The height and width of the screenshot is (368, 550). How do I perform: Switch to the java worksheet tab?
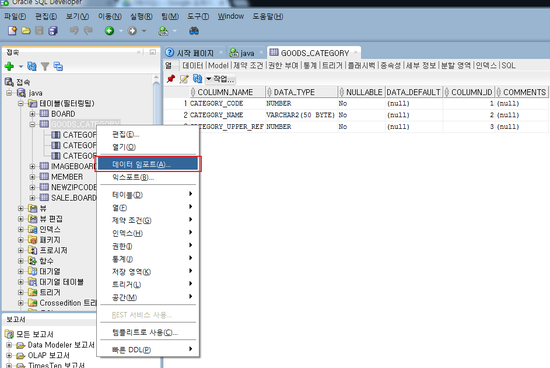246,53
